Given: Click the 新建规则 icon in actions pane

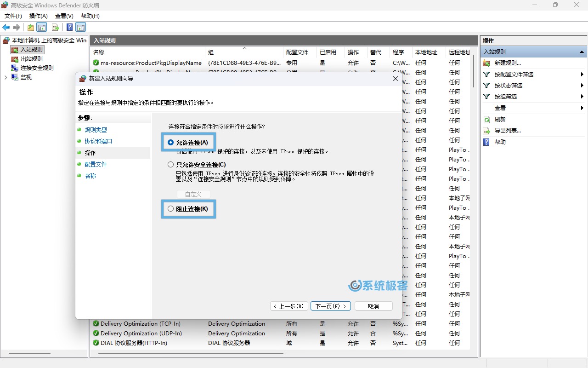Looking at the screenshot, I should (x=486, y=63).
